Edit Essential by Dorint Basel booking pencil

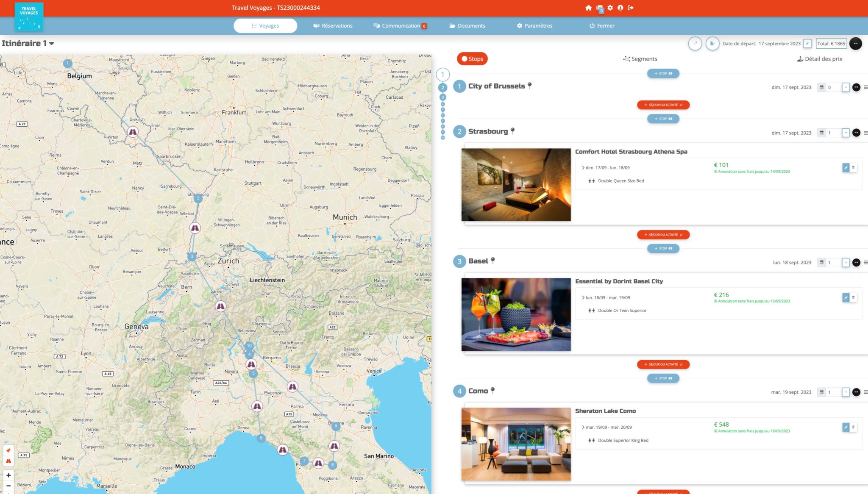point(846,297)
